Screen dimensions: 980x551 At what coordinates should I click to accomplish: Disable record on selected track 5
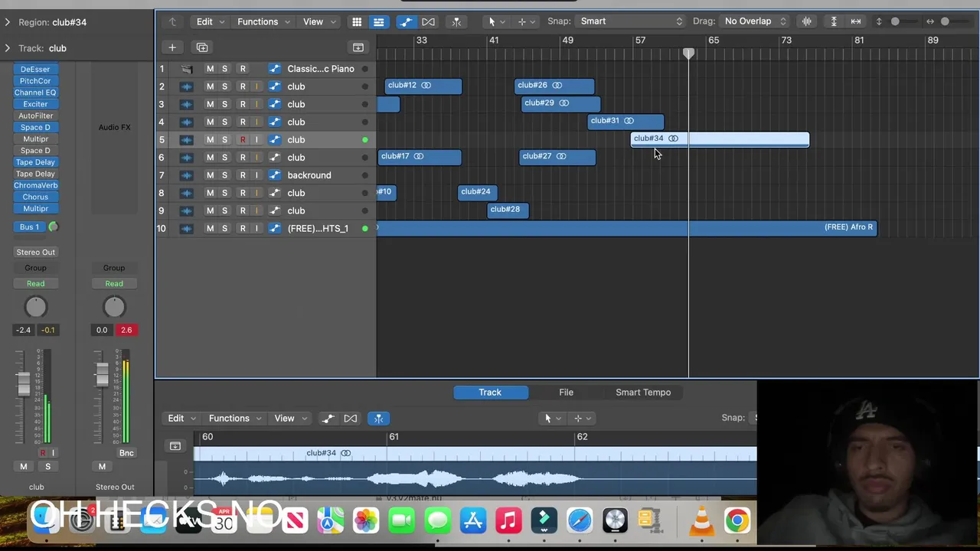243,140
